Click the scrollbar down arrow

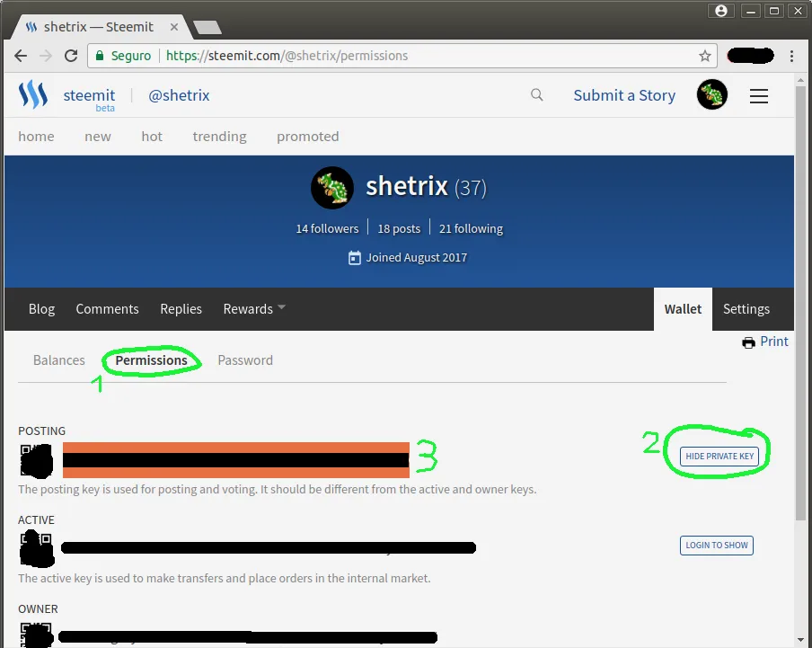point(800,642)
